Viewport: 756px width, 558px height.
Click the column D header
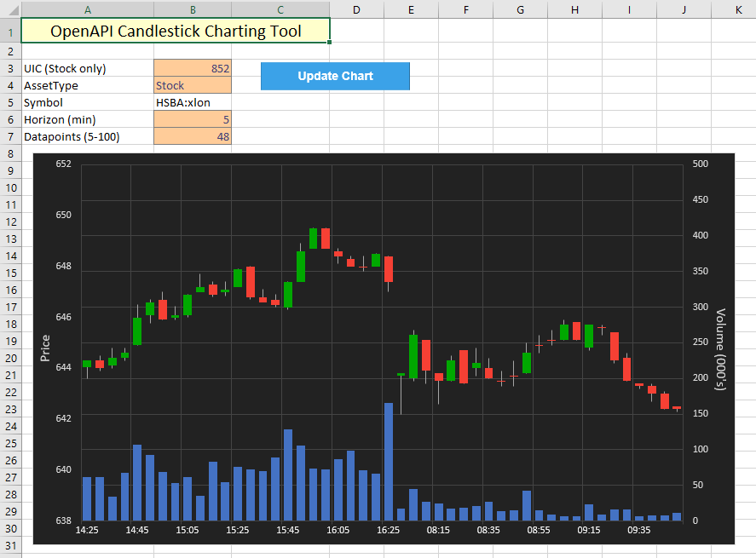(x=356, y=9)
